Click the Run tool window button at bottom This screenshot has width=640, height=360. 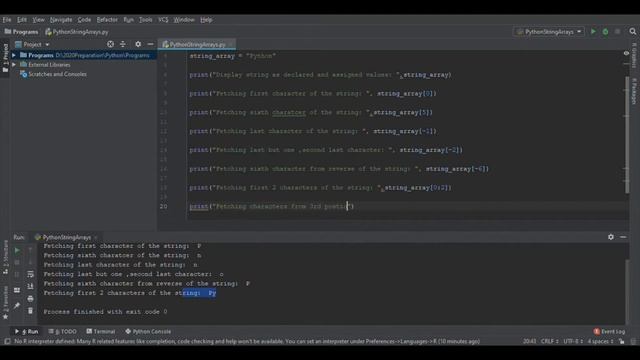click(27, 331)
